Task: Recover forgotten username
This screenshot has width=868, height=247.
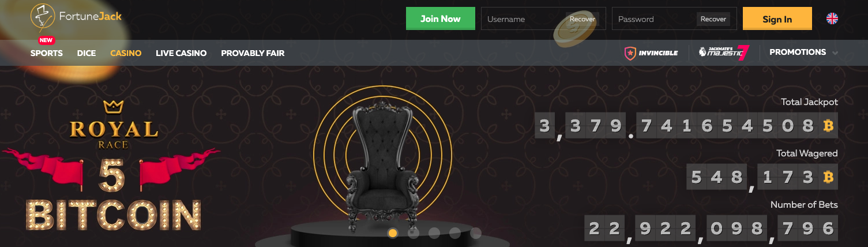Action: tap(583, 19)
